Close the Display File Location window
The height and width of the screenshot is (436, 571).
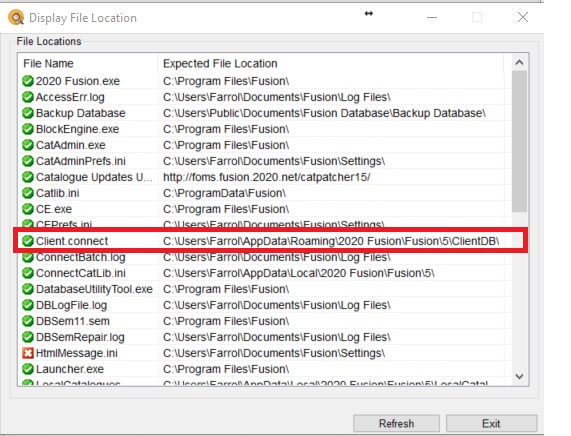[523, 17]
